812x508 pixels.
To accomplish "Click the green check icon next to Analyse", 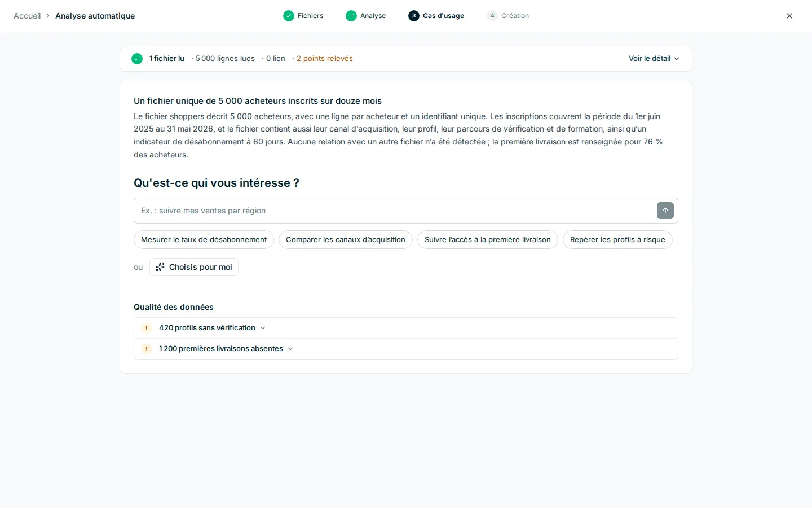I will [x=351, y=16].
